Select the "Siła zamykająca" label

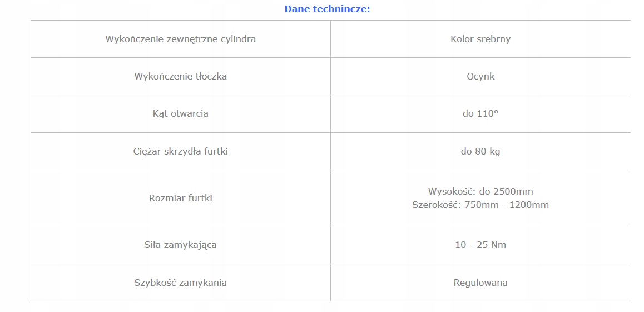pos(181,245)
